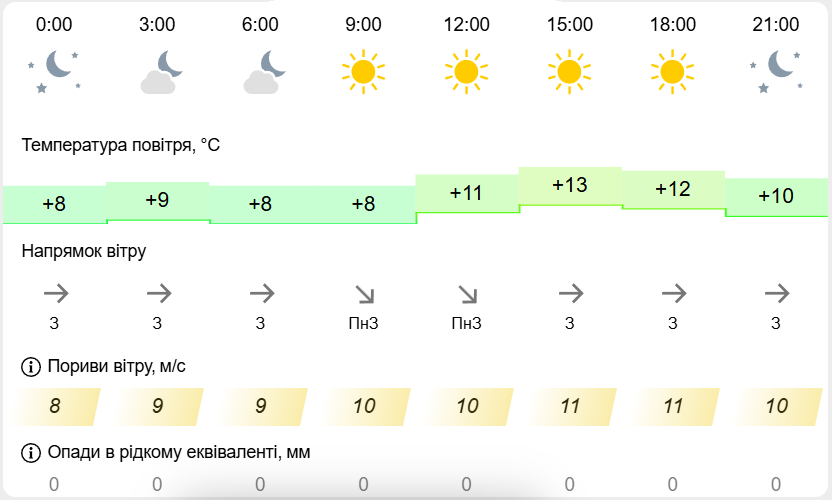Click the +13 temperature bar

569,186
